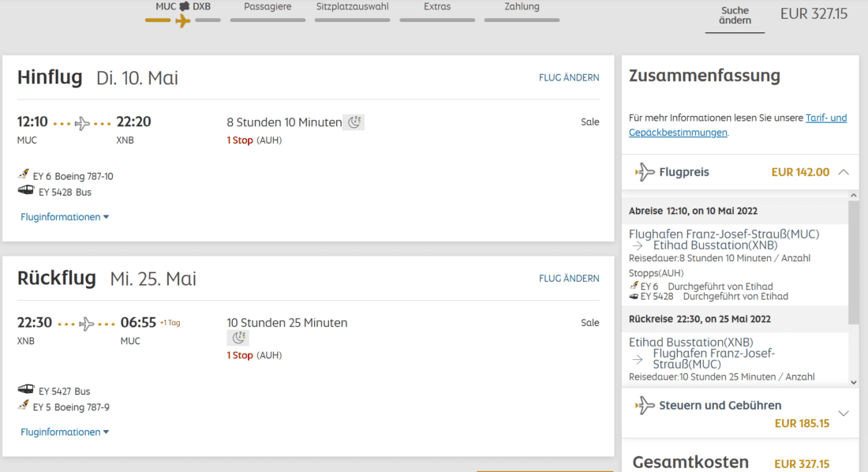This screenshot has height=472, width=868.
Task: Expand Fluginformationen for the Rückflug
Action: coord(65,432)
